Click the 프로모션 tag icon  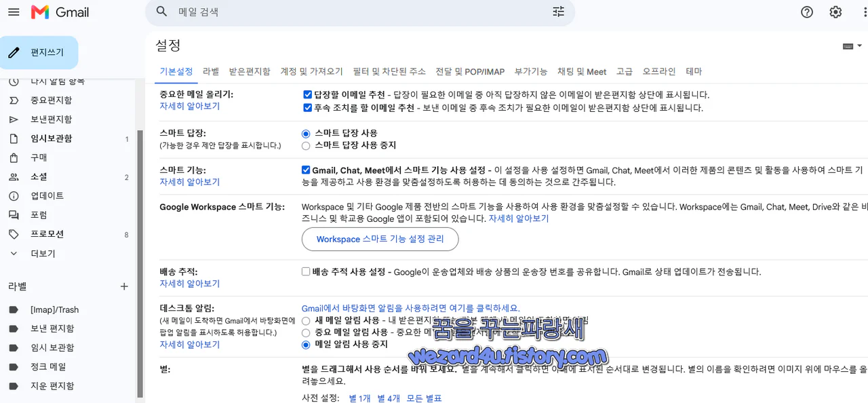[14, 234]
